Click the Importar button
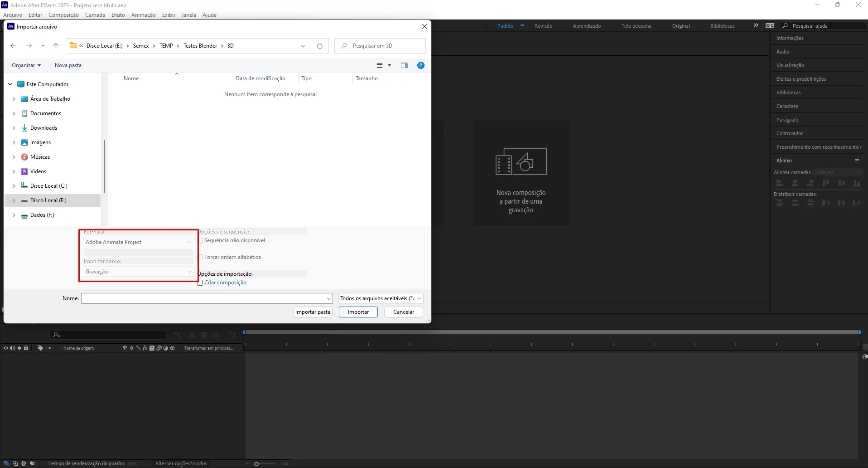The image size is (868, 468). (x=358, y=312)
